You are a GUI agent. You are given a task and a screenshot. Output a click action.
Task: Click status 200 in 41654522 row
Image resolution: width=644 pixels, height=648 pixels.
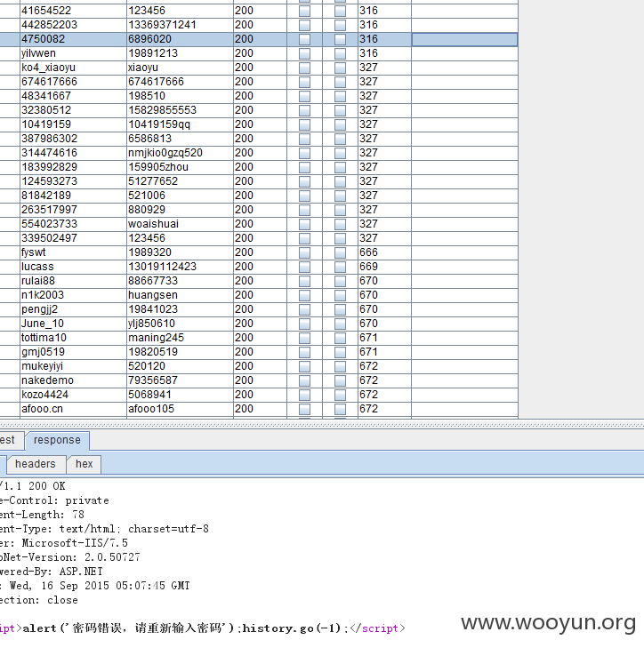coord(260,11)
